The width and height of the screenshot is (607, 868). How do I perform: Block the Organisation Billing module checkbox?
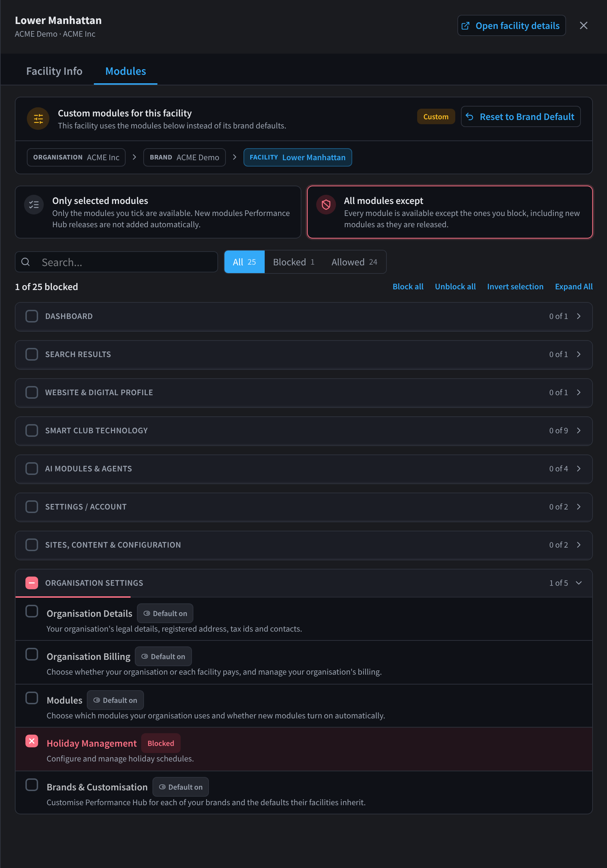pos(32,655)
